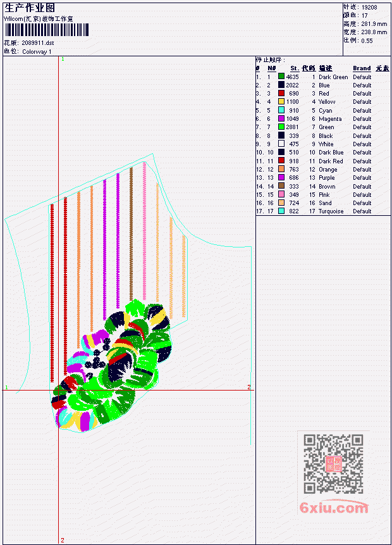The width and height of the screenshot is (392, 545).
Task: Click the Dark Green color swatch in row 1
Action: click(x=281, y=77)
